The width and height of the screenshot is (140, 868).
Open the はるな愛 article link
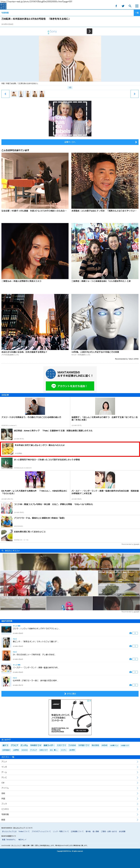point(35,182)
